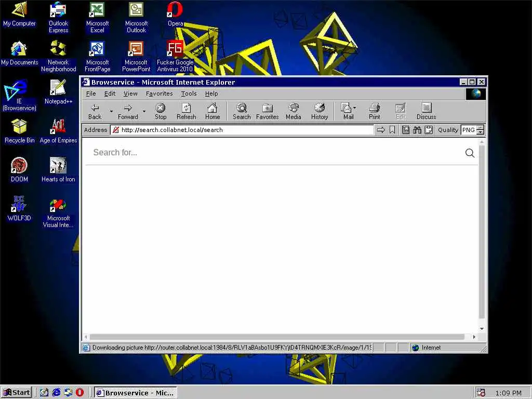Open the File menu
The image size is (532, 399).
[91, 94]
